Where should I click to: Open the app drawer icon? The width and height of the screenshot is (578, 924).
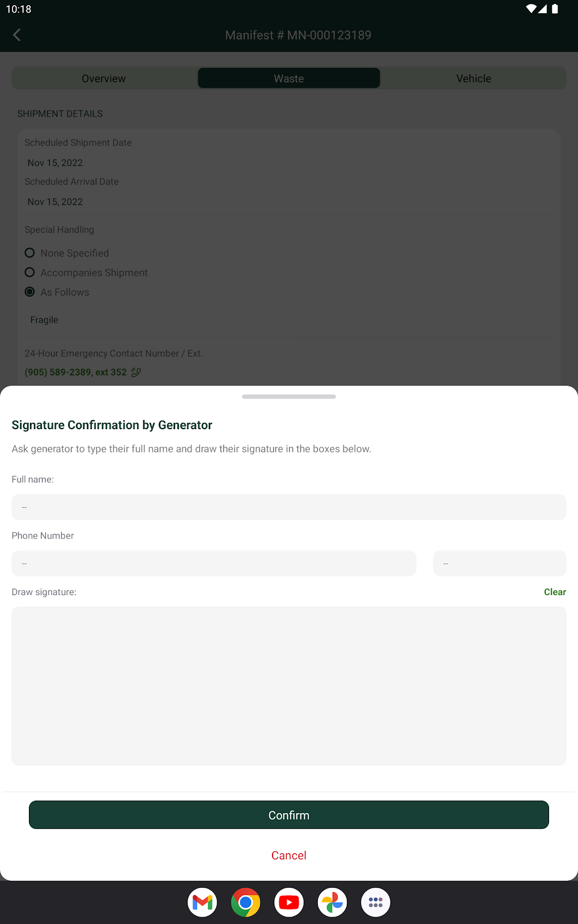[x=376, y=902]
